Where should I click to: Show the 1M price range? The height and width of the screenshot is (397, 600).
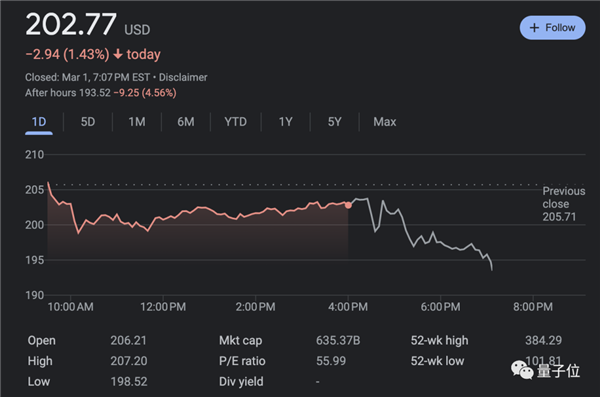click(137, 122)
